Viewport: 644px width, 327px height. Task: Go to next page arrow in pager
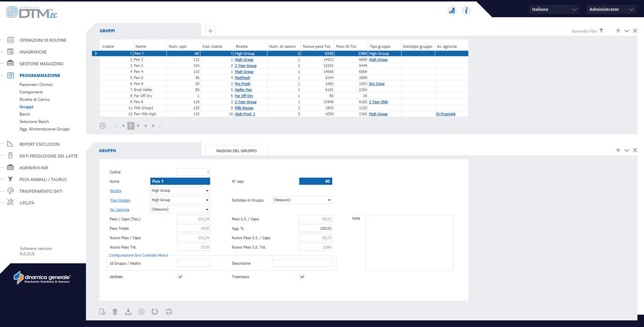coord(160,126)
